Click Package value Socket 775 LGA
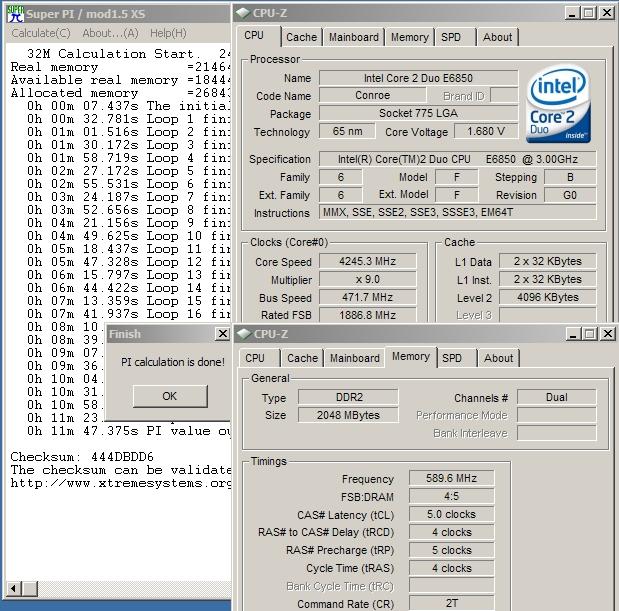The image size is (619, 611). [x=418, y=113]
